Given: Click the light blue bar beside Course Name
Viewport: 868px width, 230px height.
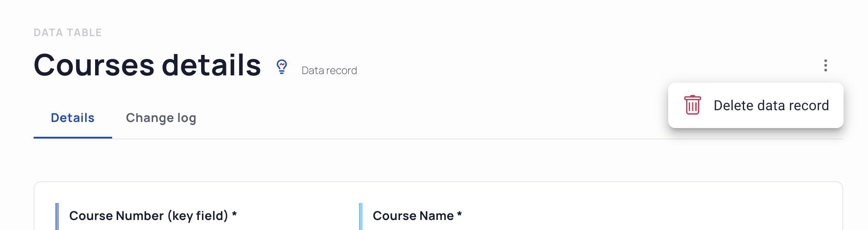Looking at the screenshot, I should coord(361,216).
